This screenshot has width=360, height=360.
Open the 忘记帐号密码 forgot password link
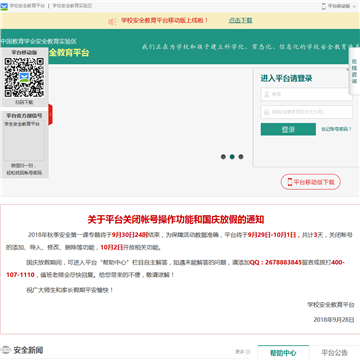pos(336,129)
